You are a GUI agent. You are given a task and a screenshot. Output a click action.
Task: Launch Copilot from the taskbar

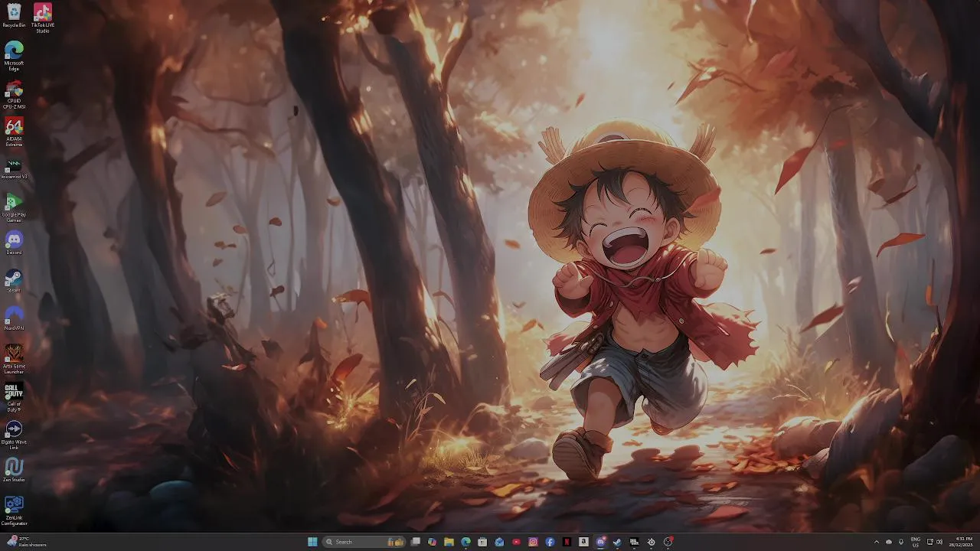[x=432, y=542]
